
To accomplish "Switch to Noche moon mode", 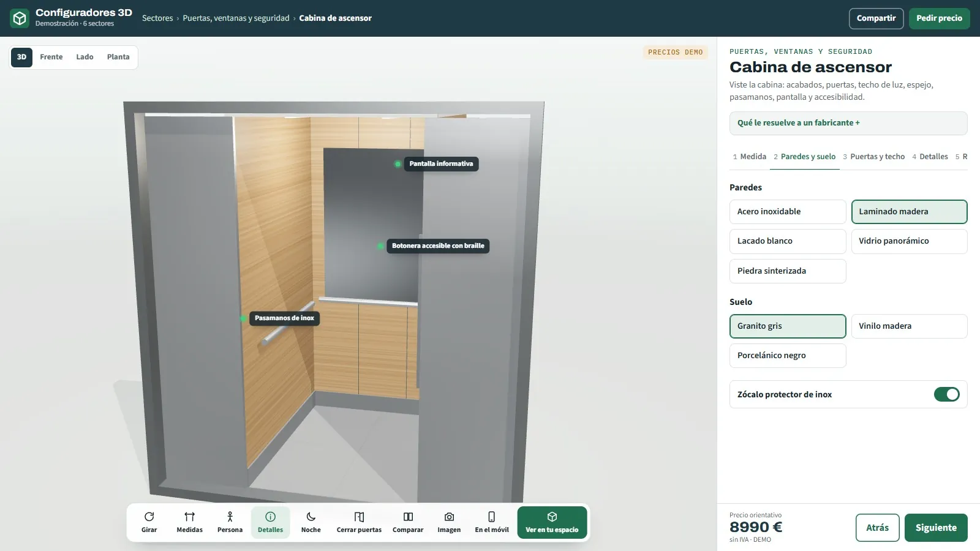I will pyautogui.click(x=311, y=517).
